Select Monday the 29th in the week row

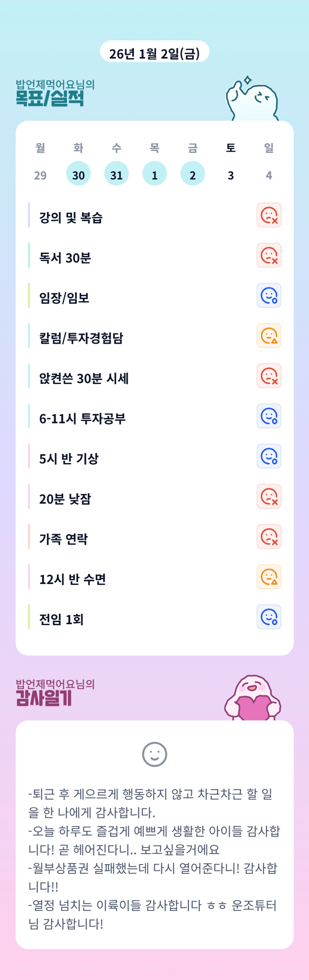click(40, 175)
